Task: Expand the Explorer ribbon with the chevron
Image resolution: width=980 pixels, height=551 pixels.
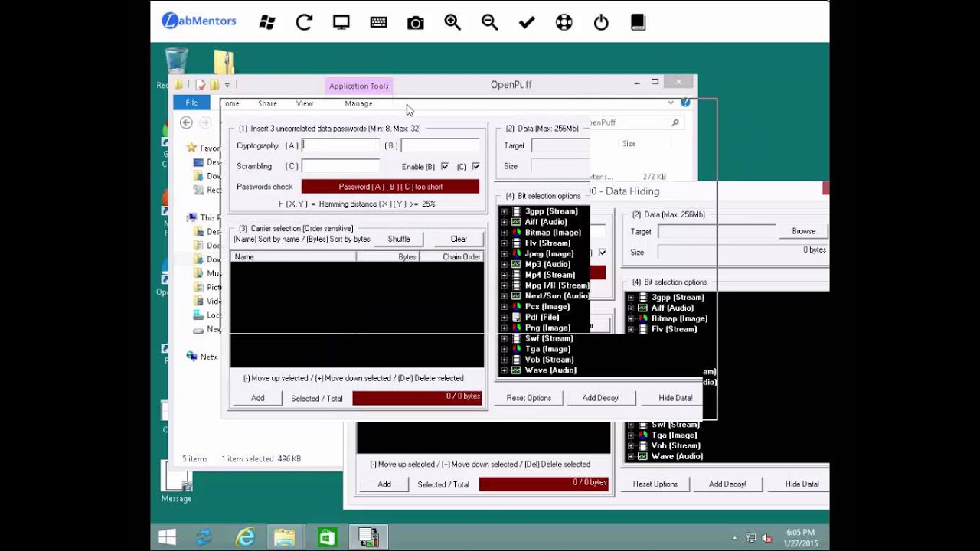Action: [671, 103]
